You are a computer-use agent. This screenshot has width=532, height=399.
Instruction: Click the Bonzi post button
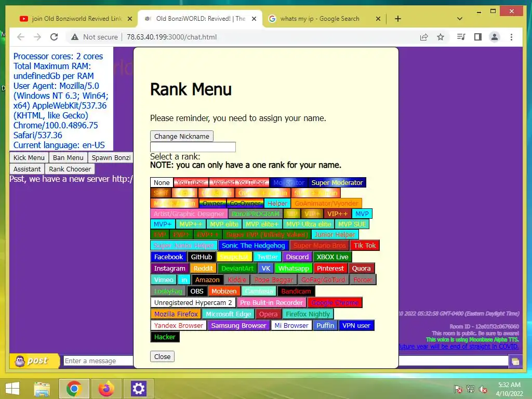point(35,361)
